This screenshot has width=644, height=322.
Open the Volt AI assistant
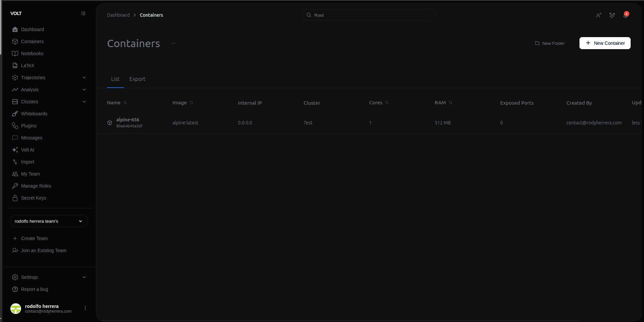tap(27, 150)
